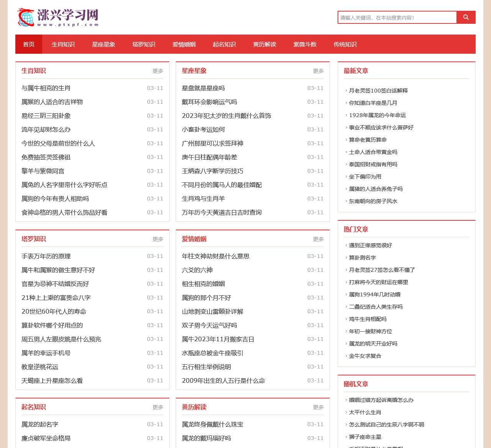This screenshot has width=491, height=448.
Task: Expand 更多 in the 爱情婚姻 section
Action: click(318, 239)
